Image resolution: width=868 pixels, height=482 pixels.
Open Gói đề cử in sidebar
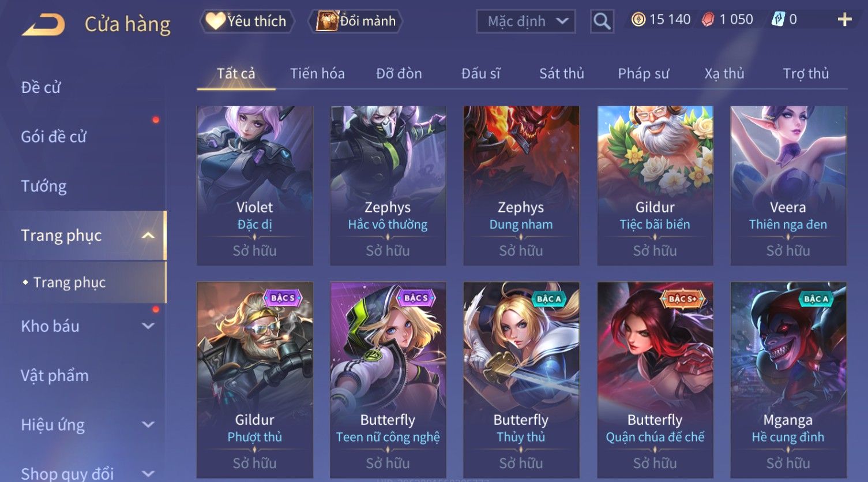click(54, 137)
